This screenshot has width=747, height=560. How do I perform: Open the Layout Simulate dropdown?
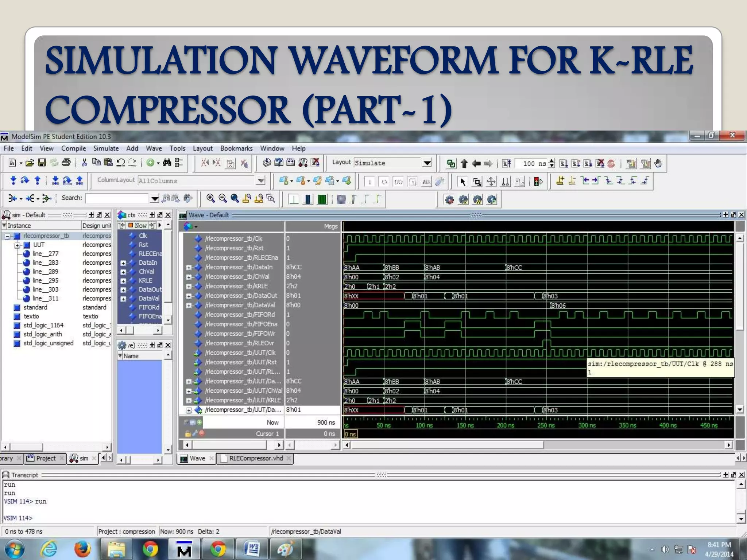427,163
